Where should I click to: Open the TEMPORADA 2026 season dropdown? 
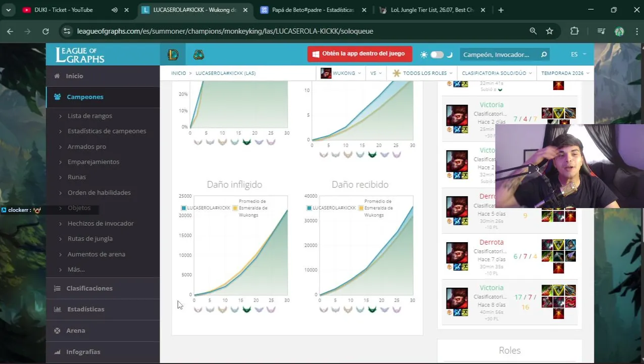[565, 73]
